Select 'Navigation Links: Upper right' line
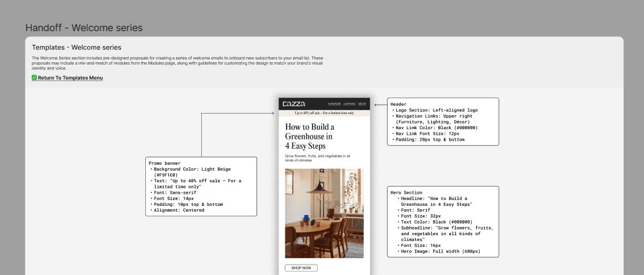644x275 pixels. coord(435,116)
